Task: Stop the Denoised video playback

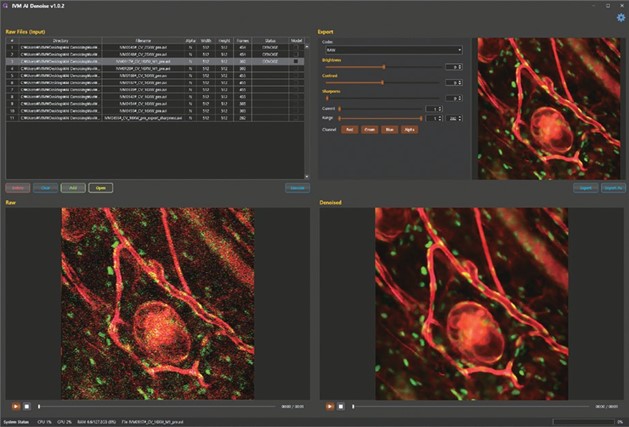Action: pyautogui.click(x=341, y=406)
